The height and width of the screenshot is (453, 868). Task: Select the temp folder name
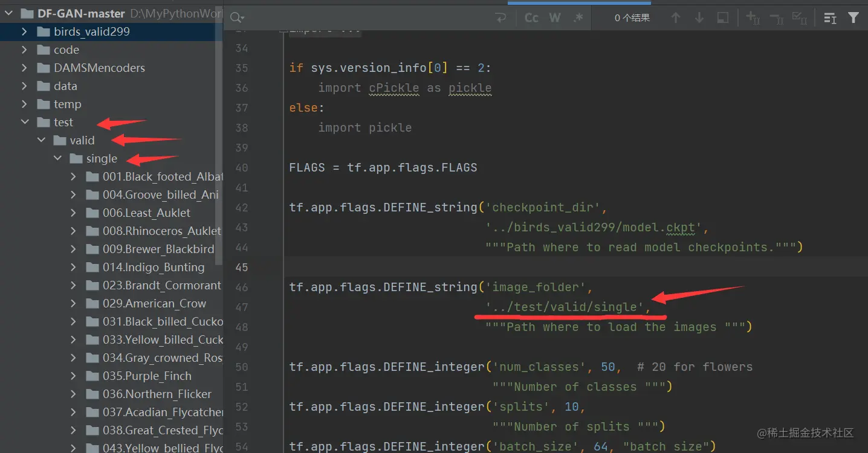click(x=68, y=104)
